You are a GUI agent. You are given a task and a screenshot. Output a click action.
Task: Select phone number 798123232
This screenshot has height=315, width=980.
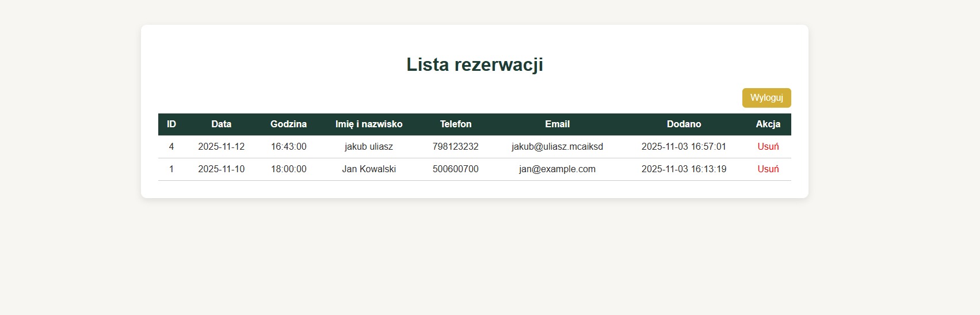pos(455,147)
